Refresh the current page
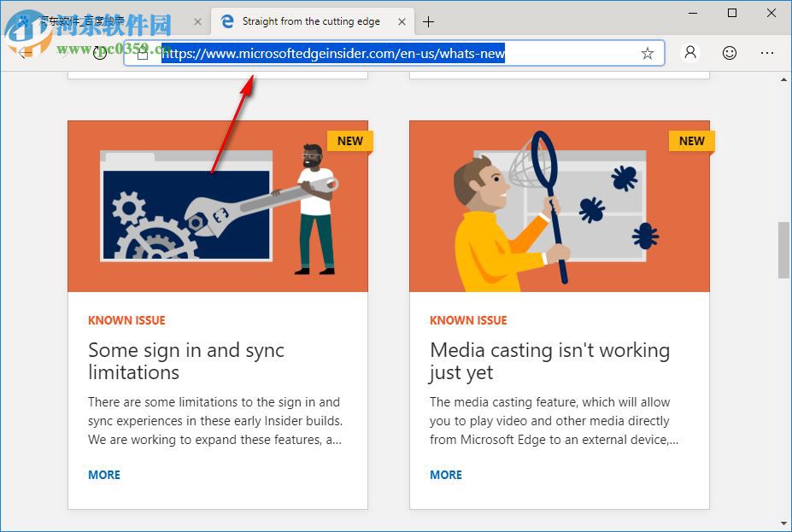This screenshot has height=532, width=792. click(101, 53)
